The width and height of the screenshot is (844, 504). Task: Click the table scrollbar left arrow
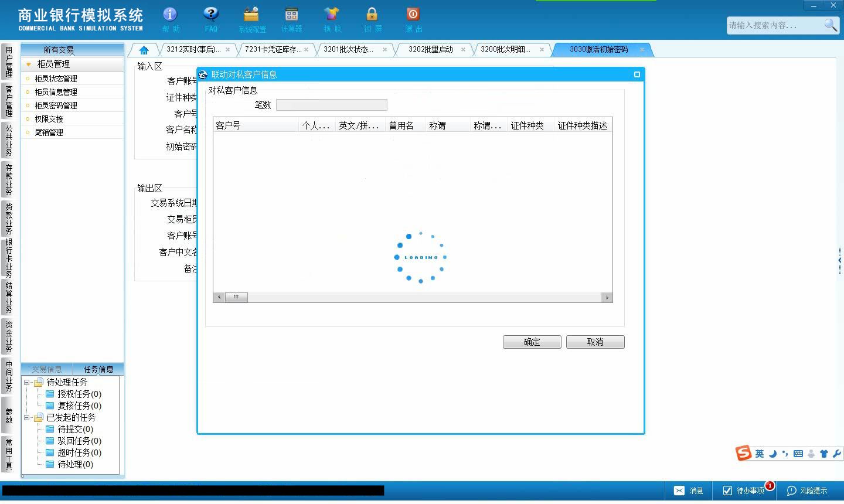click(x=219, y=297)
